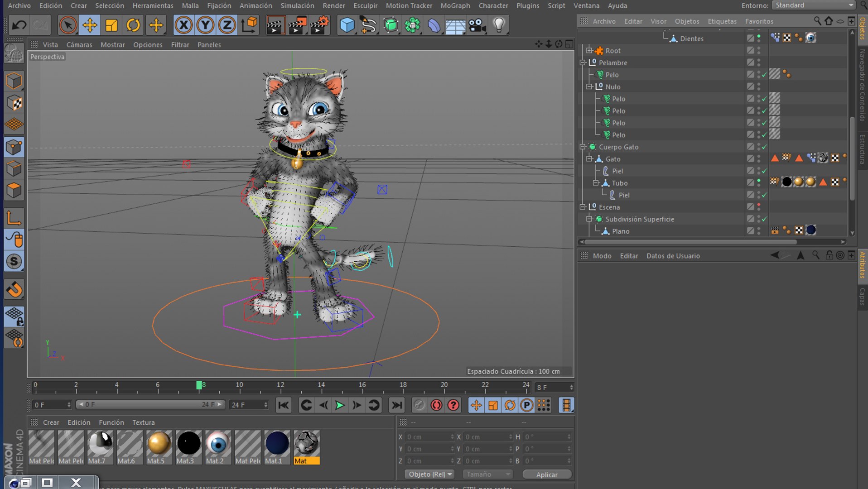This screenshot has height=489, width=868.
Task: Jump to the animation end
Action: [397, 405]
